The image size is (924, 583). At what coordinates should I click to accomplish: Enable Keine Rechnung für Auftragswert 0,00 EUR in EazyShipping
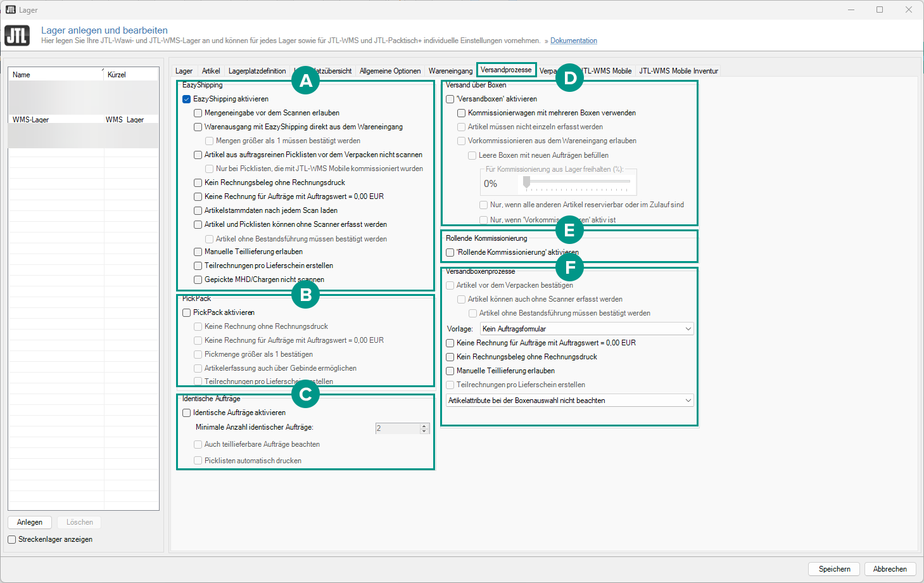pos(198,196)
